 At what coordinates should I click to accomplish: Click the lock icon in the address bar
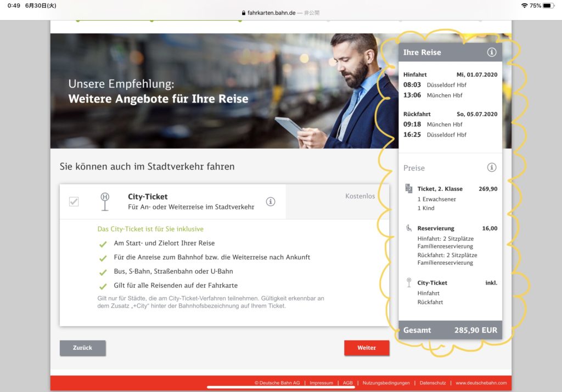(x=244, y=13)
